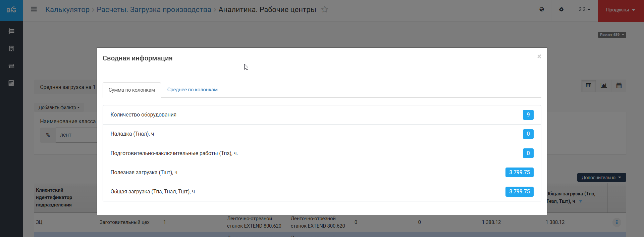The height and width of the screenshot is (237, 644).
Task: Open the Расчет 489 dropdown
Action: (x=612, y=35)
